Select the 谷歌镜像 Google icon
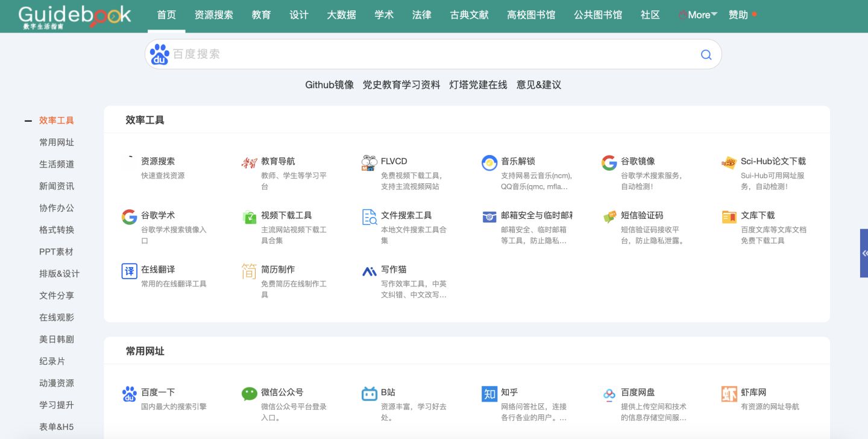 click(x=609, y=162)
